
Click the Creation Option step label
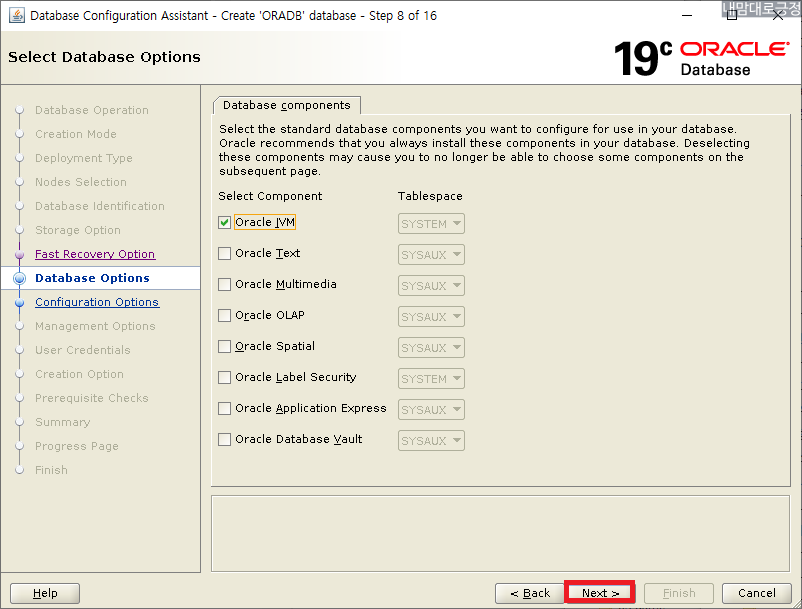(x=79, y=374)
